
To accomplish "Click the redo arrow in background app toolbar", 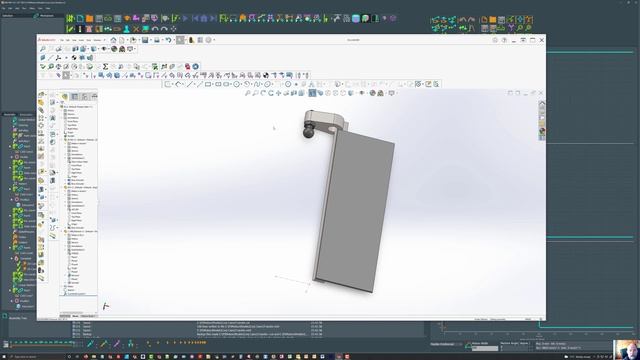I will pos(164,29).
